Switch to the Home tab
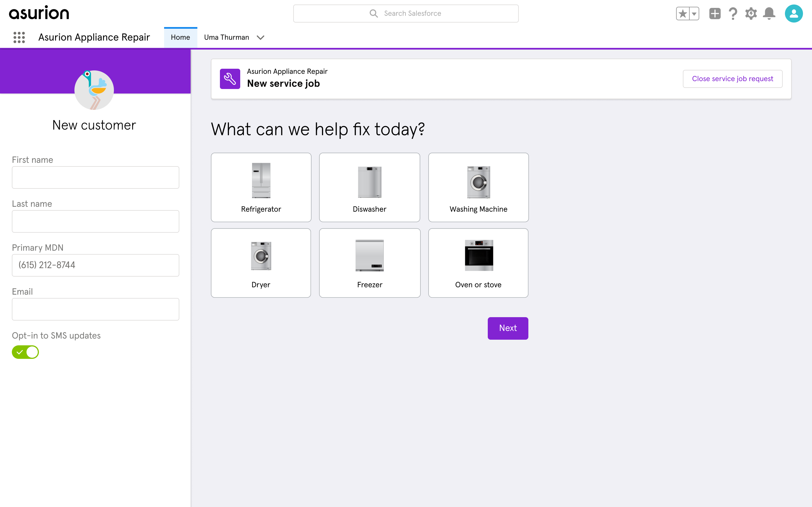 click(180, 37)
